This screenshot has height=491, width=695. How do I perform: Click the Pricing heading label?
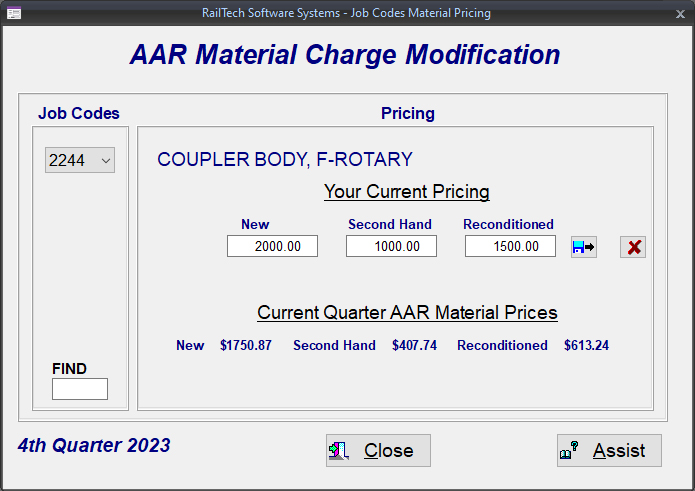(x=408, y=113)
